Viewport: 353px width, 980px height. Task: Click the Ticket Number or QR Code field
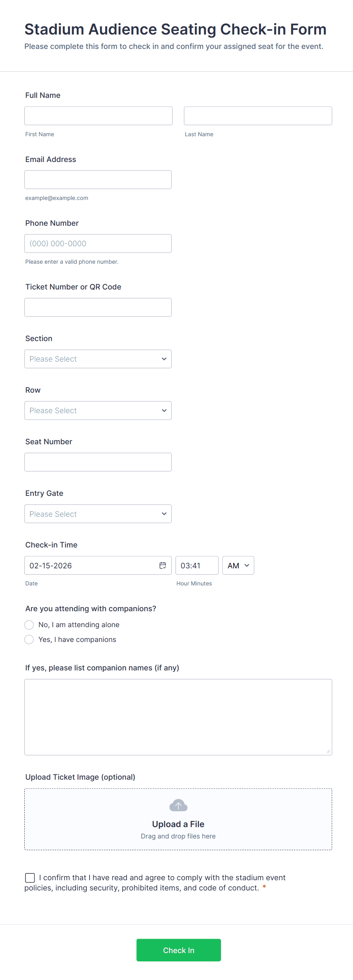(98, 307)
